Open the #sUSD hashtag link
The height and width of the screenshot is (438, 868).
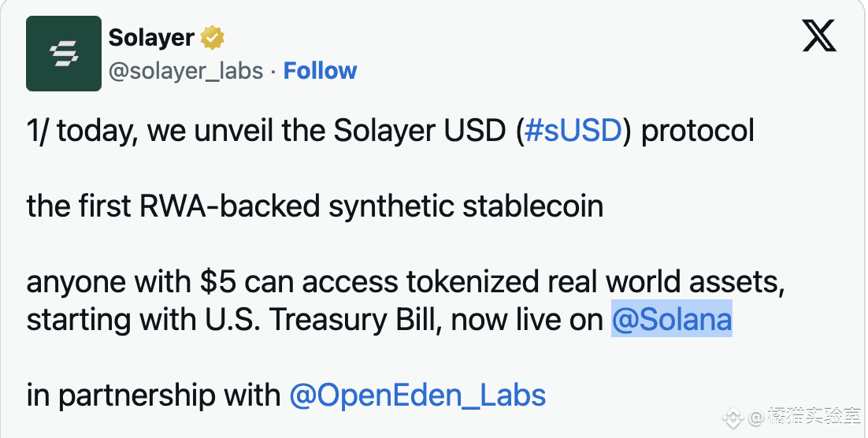573,131
